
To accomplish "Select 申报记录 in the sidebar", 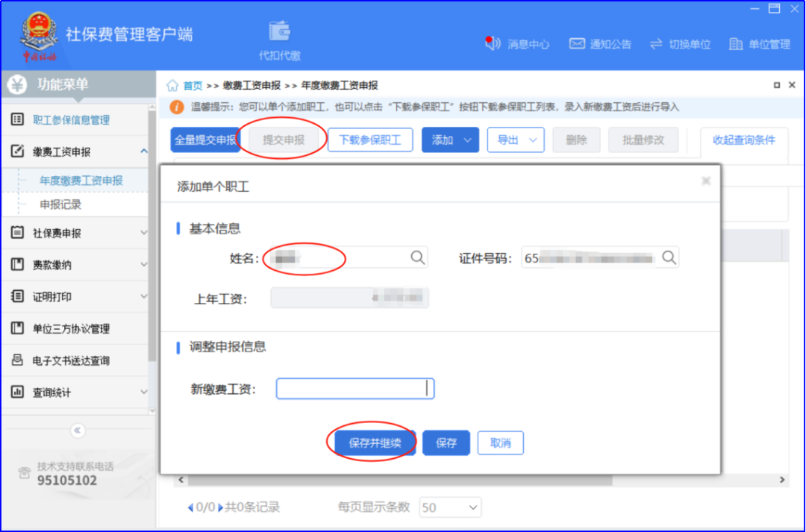I will [60, 204].
